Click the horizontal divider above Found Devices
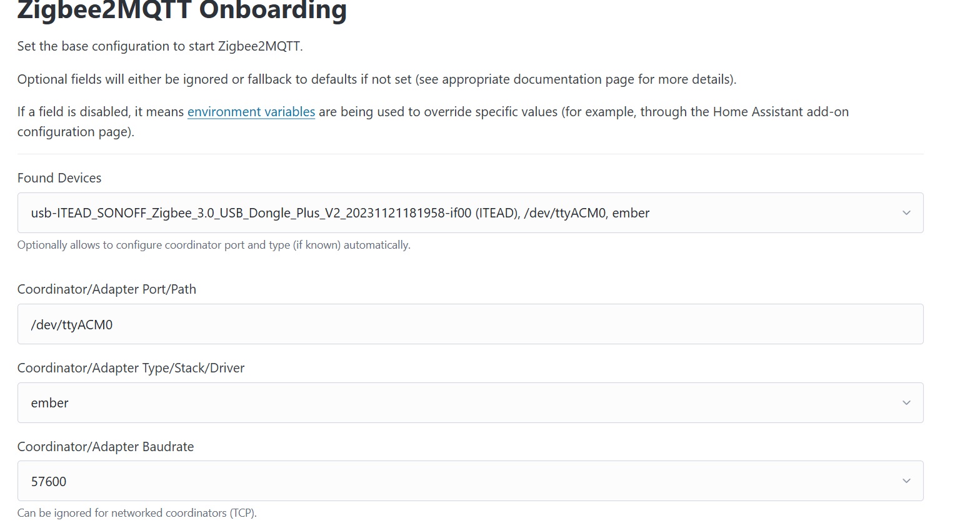Image resolution: width=980 pixels, height=528 pixels. 470,154
